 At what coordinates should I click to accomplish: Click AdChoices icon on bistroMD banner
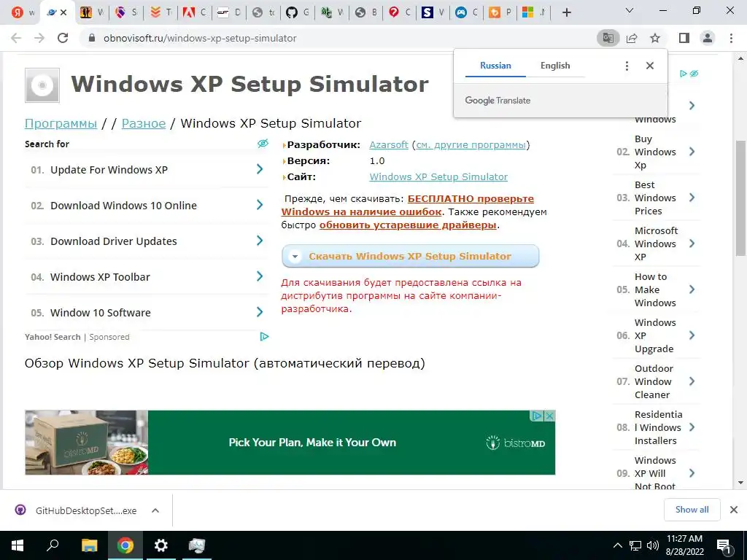pos(537,416)
